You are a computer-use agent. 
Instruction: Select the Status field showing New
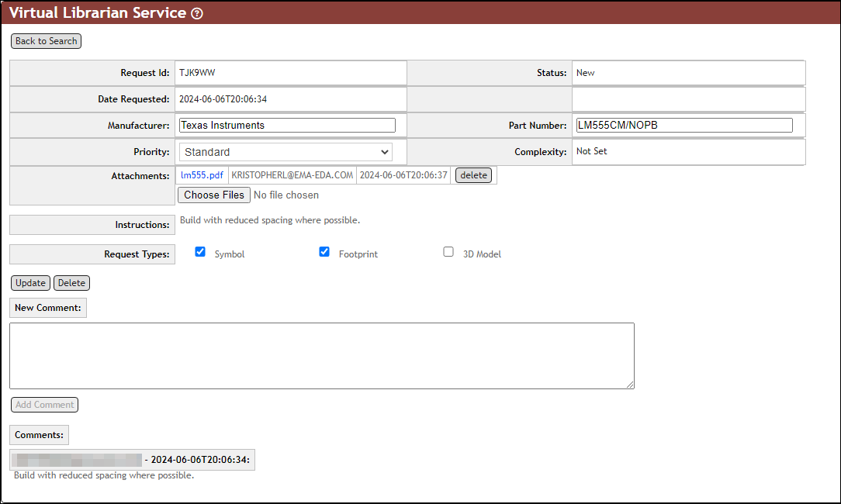(688, 72)
